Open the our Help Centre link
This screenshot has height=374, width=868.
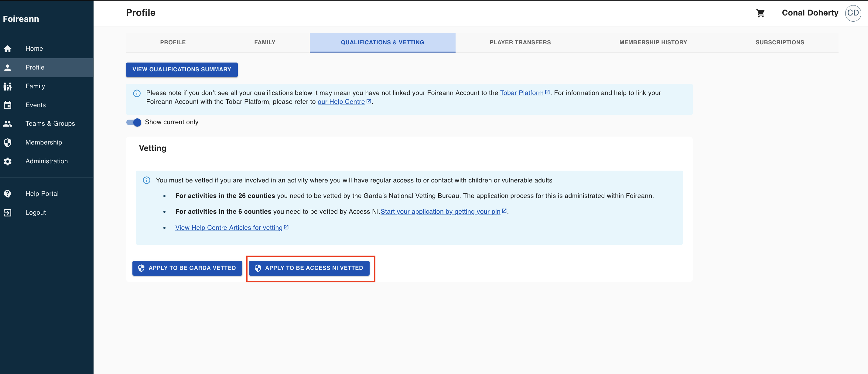tap(341, 102)
